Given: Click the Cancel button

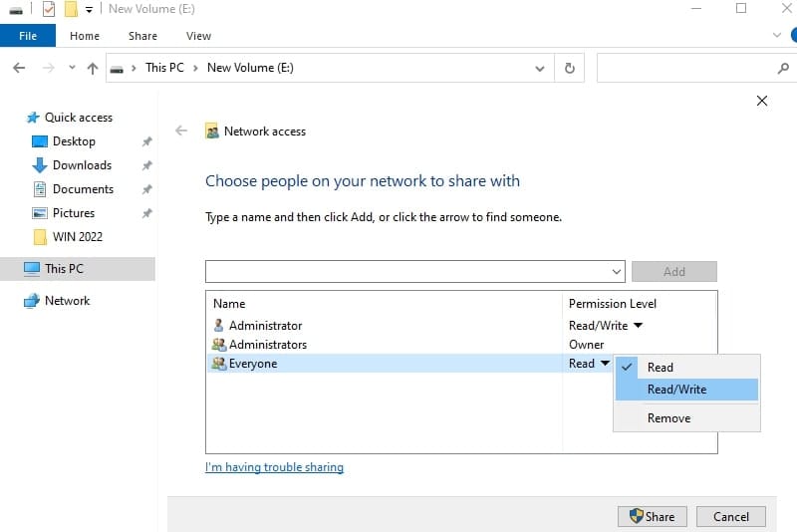Looking at the screenshot, I should pos(731,516).
